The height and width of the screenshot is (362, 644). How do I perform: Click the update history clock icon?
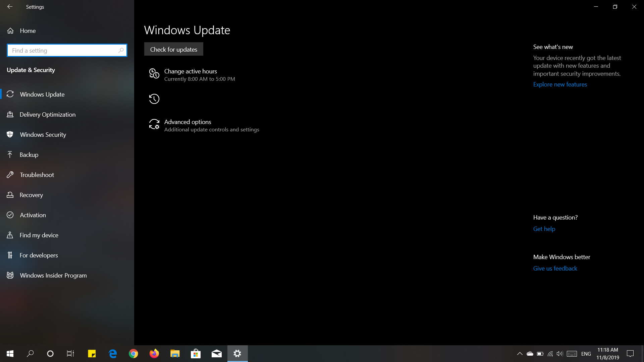[x=154, y=99]
